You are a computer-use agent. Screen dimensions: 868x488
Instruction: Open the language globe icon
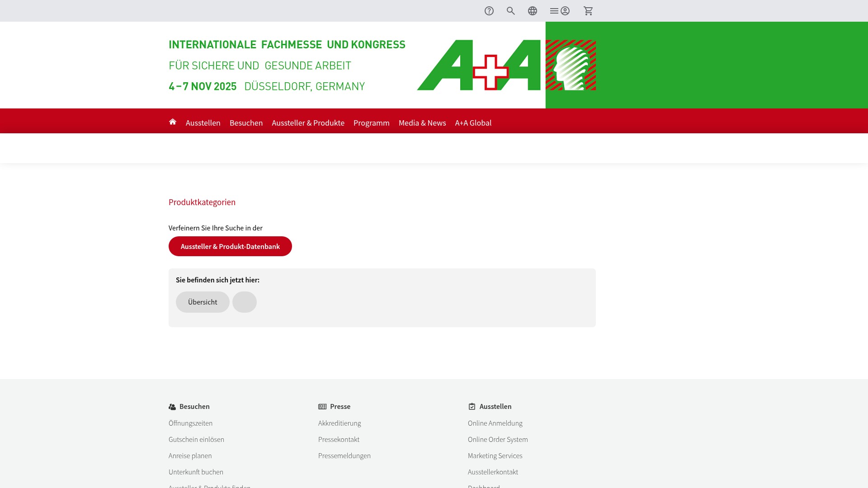533,11
